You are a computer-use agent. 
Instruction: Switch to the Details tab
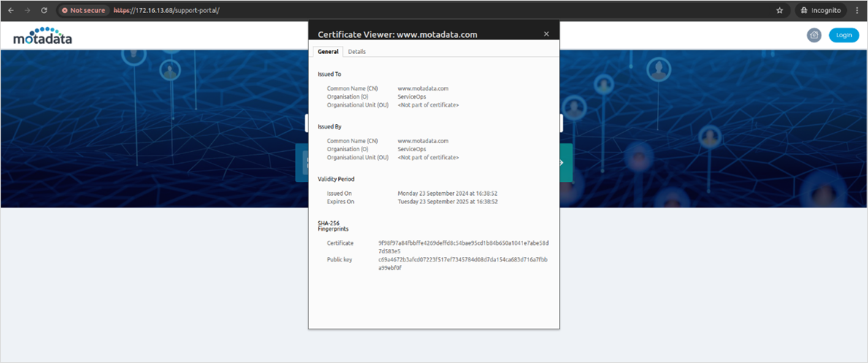coord(357,52)
